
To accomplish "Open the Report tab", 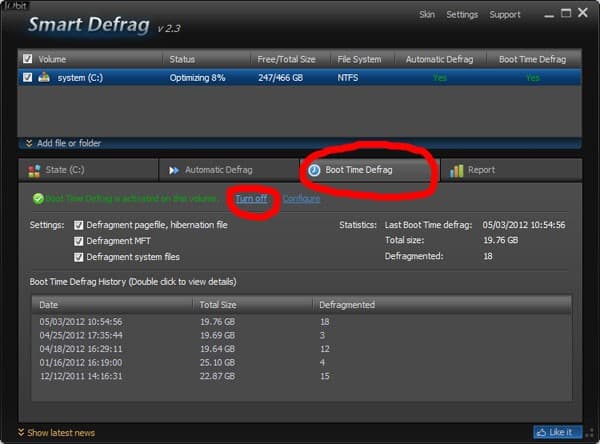I will tap(511, 170).
